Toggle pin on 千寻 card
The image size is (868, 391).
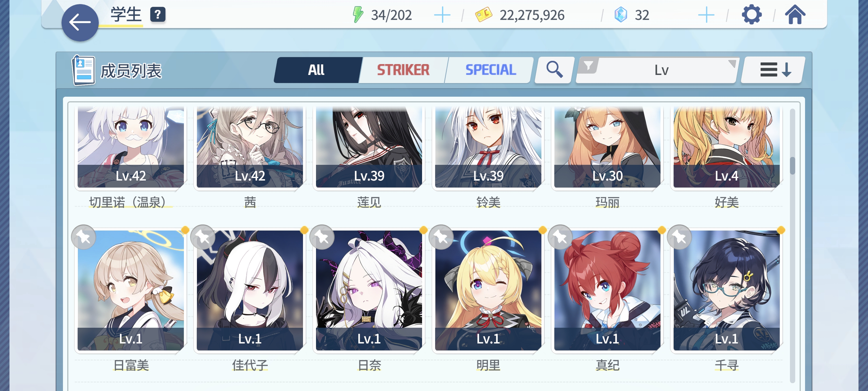[x=679, y=237]
